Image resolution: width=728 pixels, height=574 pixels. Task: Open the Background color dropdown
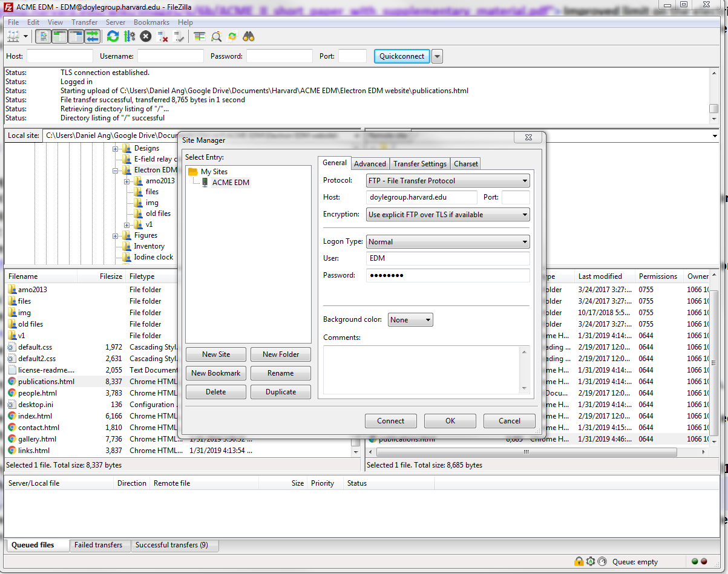(410, 320)
